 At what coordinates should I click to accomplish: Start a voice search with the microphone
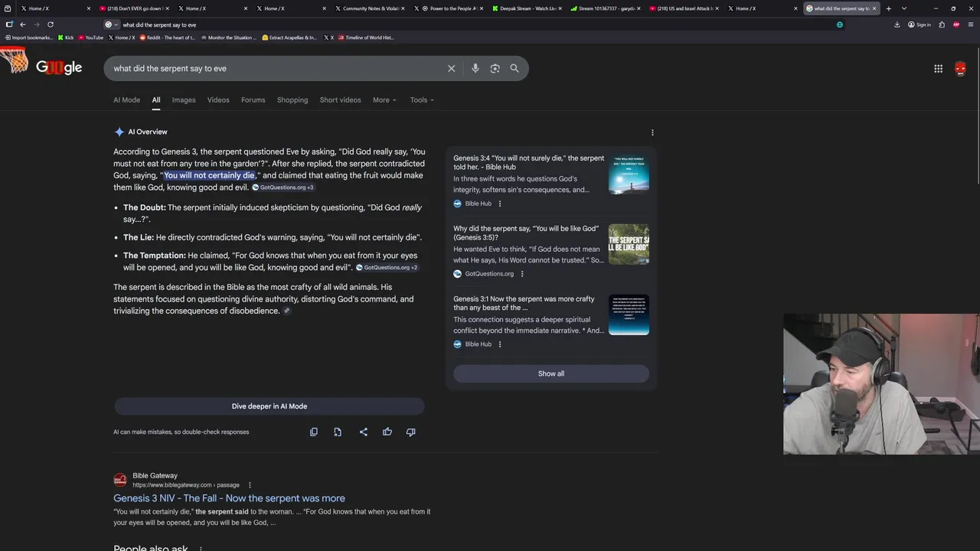[475, 68]
